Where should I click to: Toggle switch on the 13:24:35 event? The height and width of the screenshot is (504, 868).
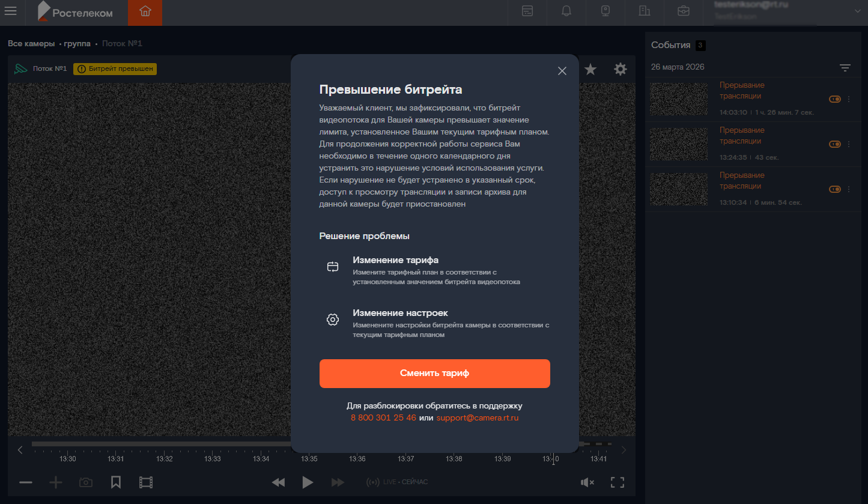pyautogui.click(x=834, y=144)
